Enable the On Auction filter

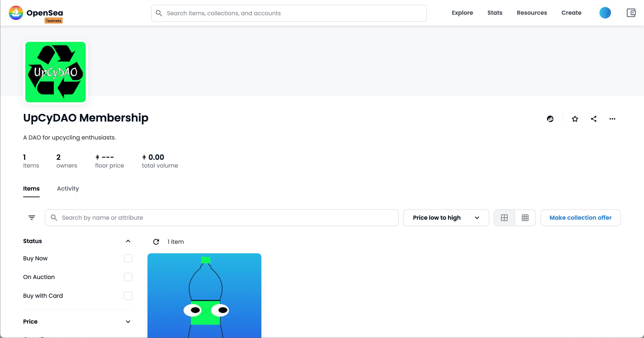click(128, 277)
